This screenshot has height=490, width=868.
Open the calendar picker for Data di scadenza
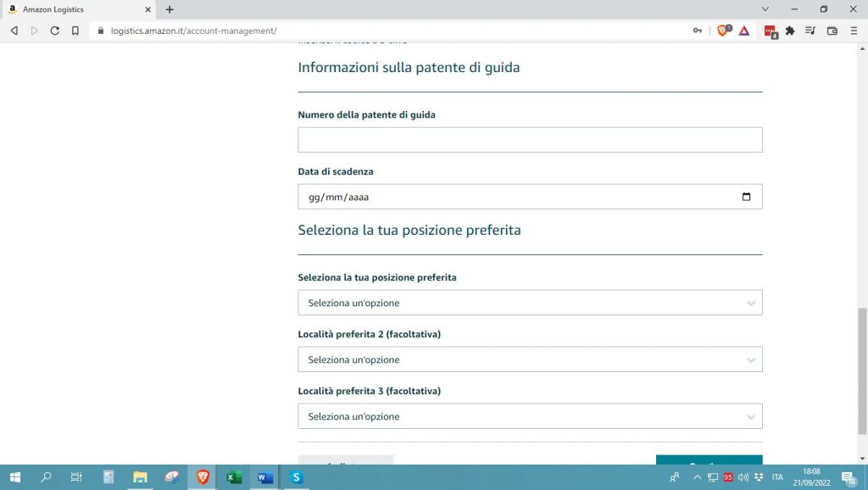click(x=747, y=196)
